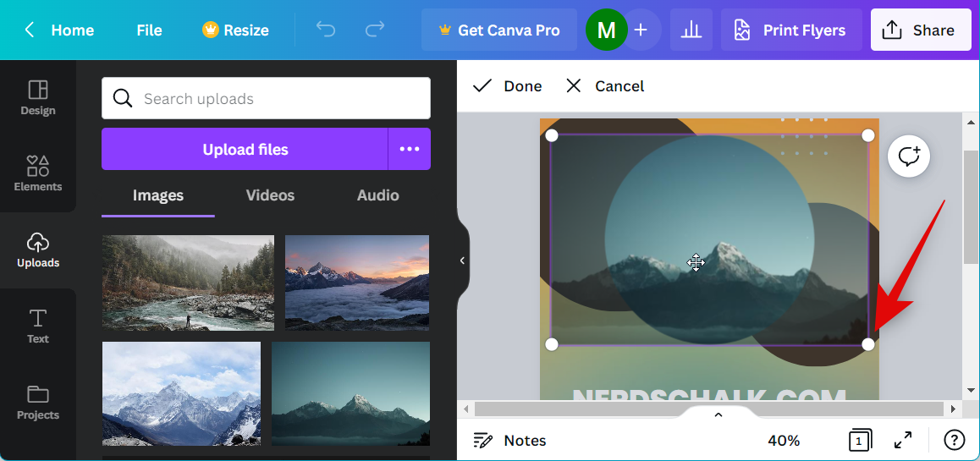
Task: Expand the pages drawer chevron at bottom
Action: pyautogui.click(x=718, y=414)
